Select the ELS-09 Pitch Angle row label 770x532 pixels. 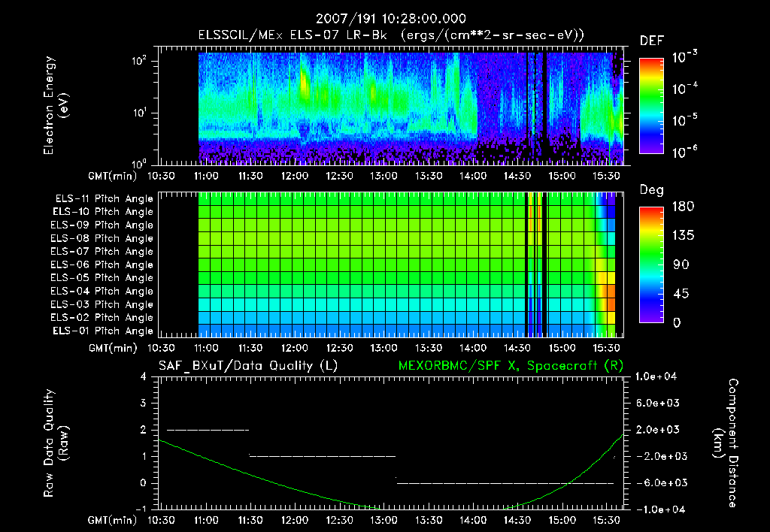pyautogui.click(x=102, y=225)
